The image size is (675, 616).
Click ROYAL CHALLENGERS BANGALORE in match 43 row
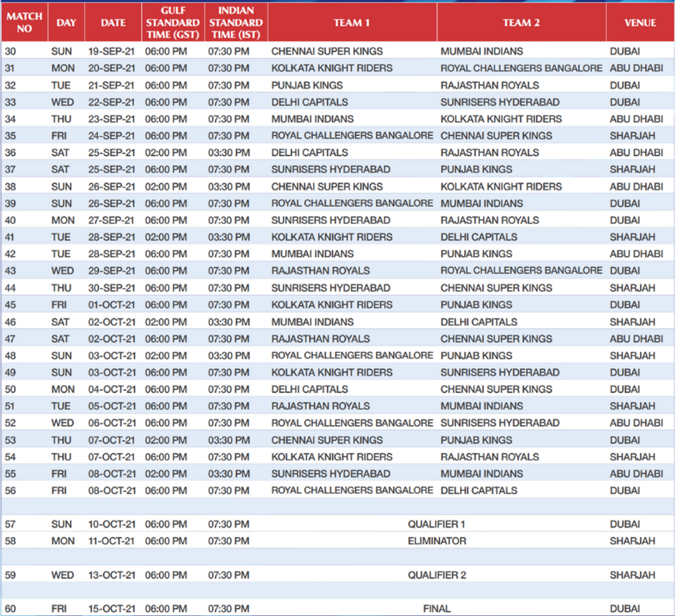tap(521, 270)
